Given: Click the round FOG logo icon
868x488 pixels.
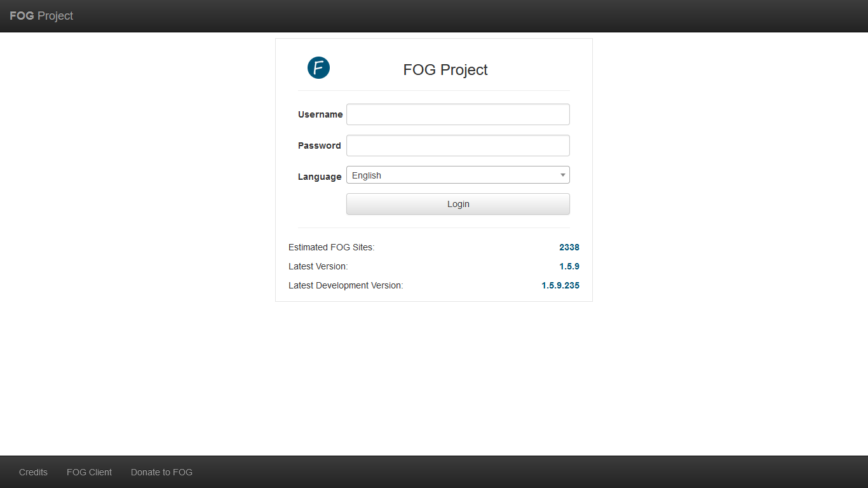Looking at the screenshot, I should point(318,68).
